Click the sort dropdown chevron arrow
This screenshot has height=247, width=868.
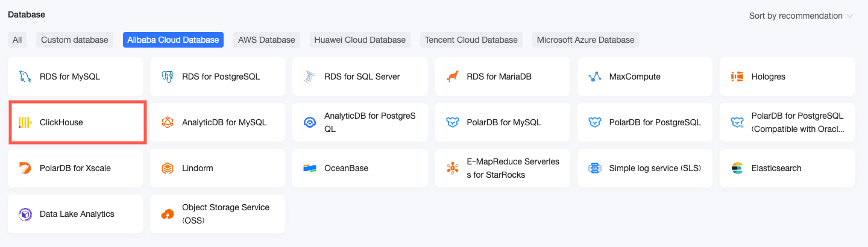tap(850, 16)
